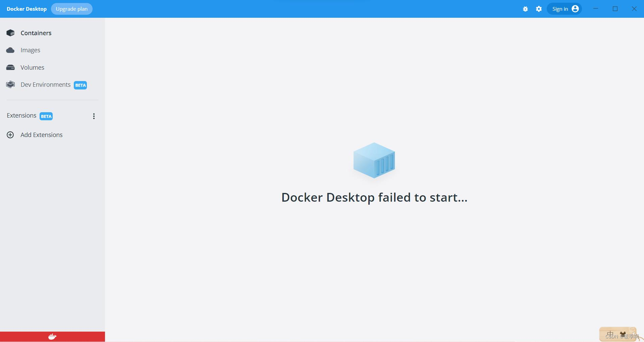Screen dimensions: 644x342
Task: Open Settings gear icon
Action: (x=539, y=9)
